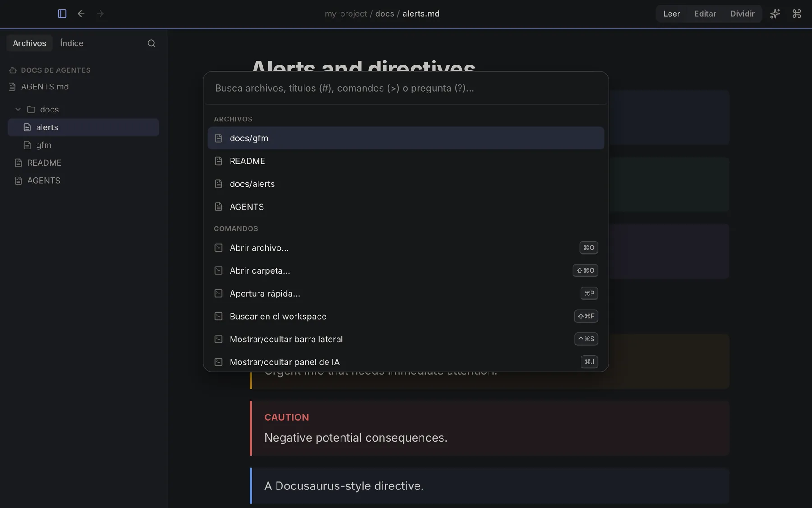Click the docs folder icon
The image size is (812, 508).
tap(31, 109)
